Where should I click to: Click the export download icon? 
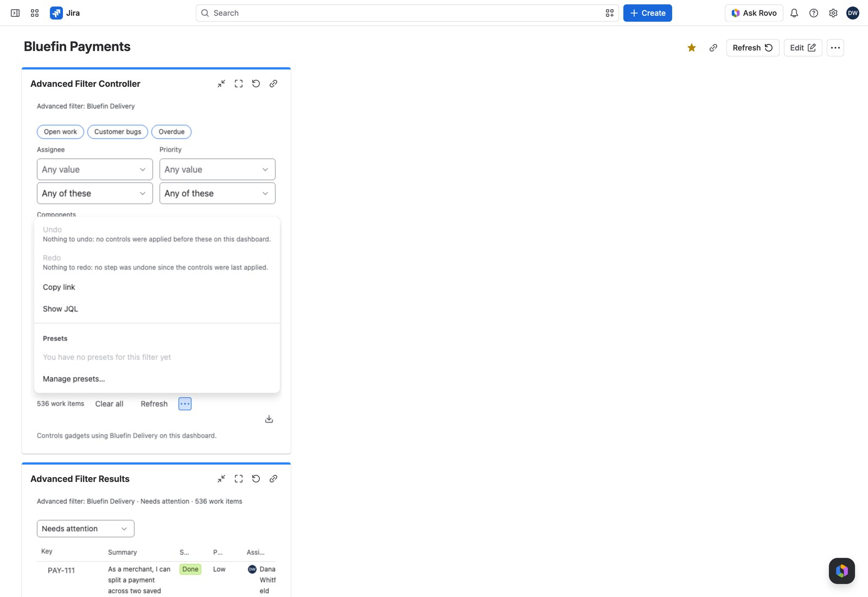click(x=269, y=419)
